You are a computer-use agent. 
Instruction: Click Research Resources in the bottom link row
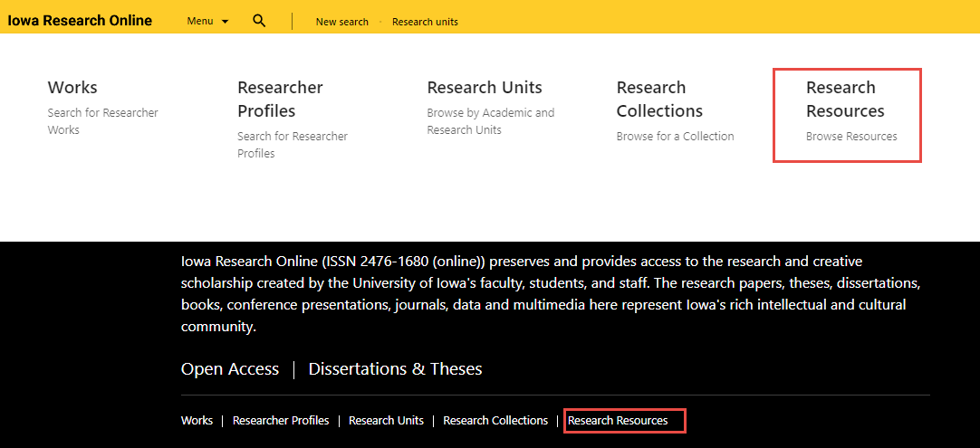(x=618, y=421)
